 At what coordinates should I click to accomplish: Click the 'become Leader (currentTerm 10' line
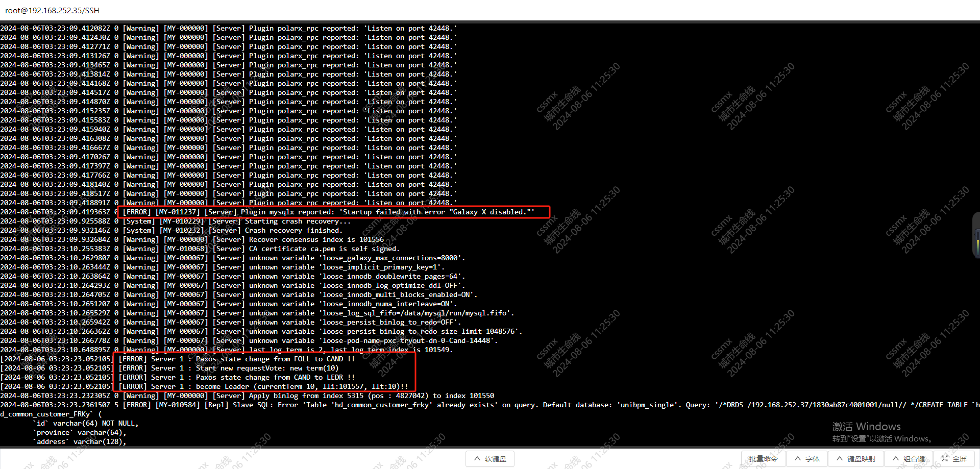coord(204,387)
